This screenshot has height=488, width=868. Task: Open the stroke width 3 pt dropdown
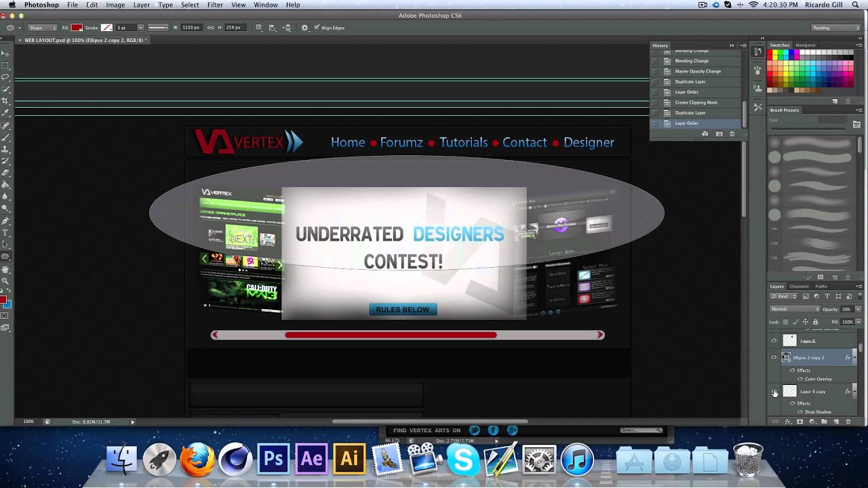pyautogui.click(x=141, y=28)
